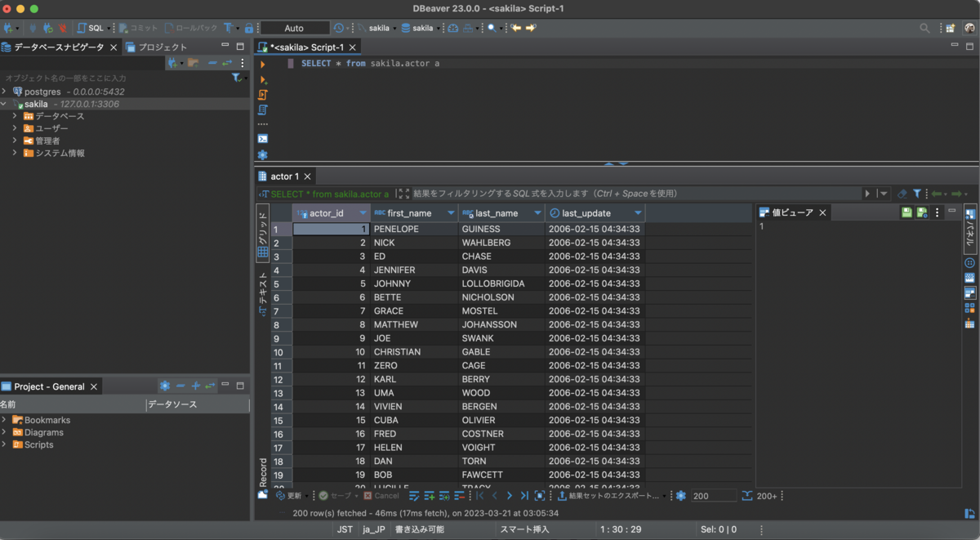The width and height of the screenshot is (980, 540).
Task: Click the SQL query text in editor
Action: tap(370, 63)
